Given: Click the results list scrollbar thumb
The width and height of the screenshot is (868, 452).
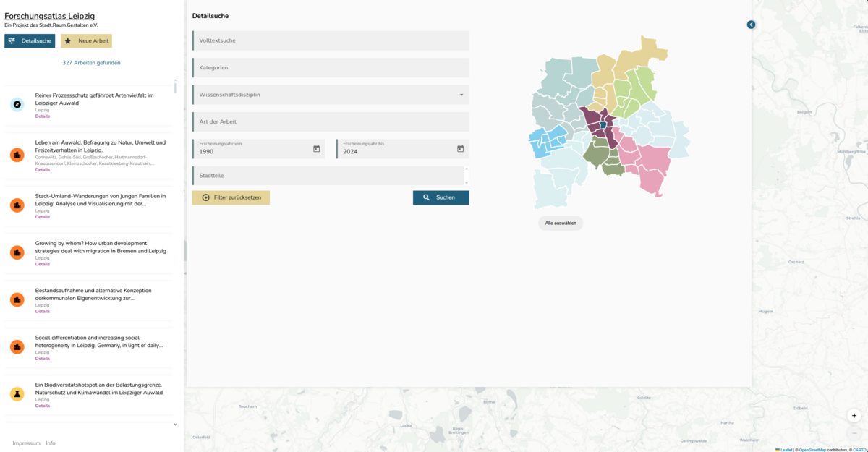Looking at the screenshot, I should 175,89.
